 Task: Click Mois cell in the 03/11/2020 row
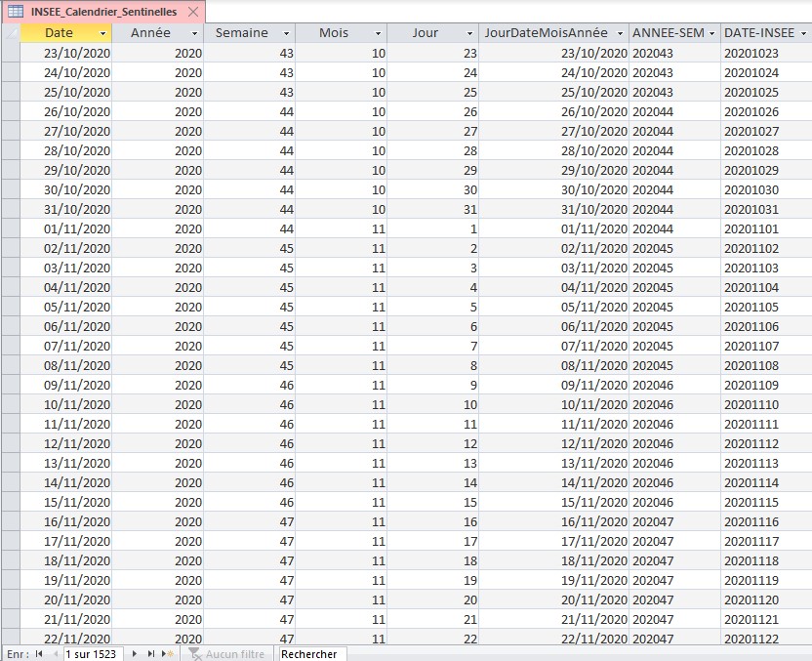(x=341, y=268)
